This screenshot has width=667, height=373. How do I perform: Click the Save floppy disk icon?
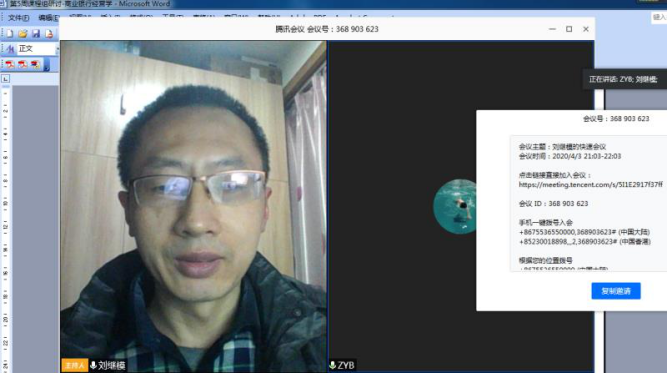[36, 34]
